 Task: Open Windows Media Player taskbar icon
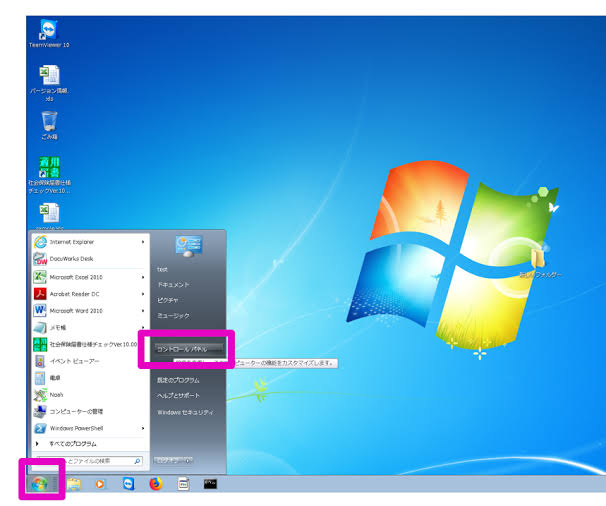tap(100, 484)
